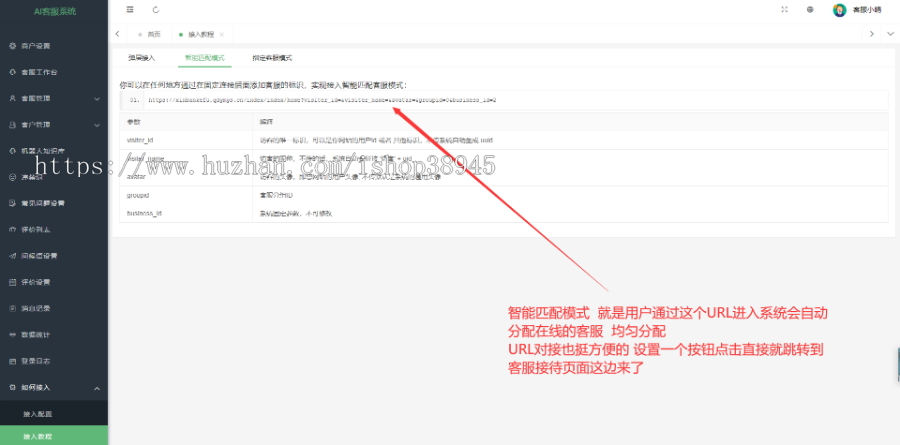Viewport: 900px width, 445px height.
Task: Click the business_id parameter cell
Action: pyautogui.click(x=186, y=213)
